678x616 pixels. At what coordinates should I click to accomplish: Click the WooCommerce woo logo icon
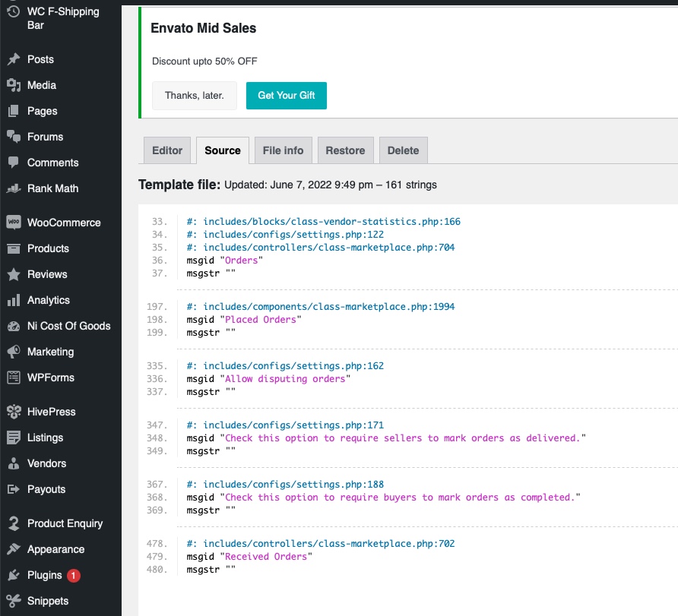coord(14,223)
